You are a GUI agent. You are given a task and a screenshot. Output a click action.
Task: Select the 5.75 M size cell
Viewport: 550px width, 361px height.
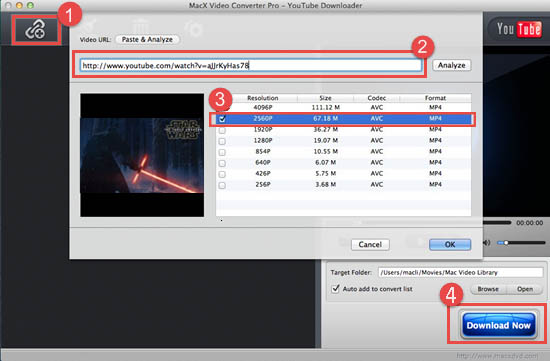tap(325, 173)
